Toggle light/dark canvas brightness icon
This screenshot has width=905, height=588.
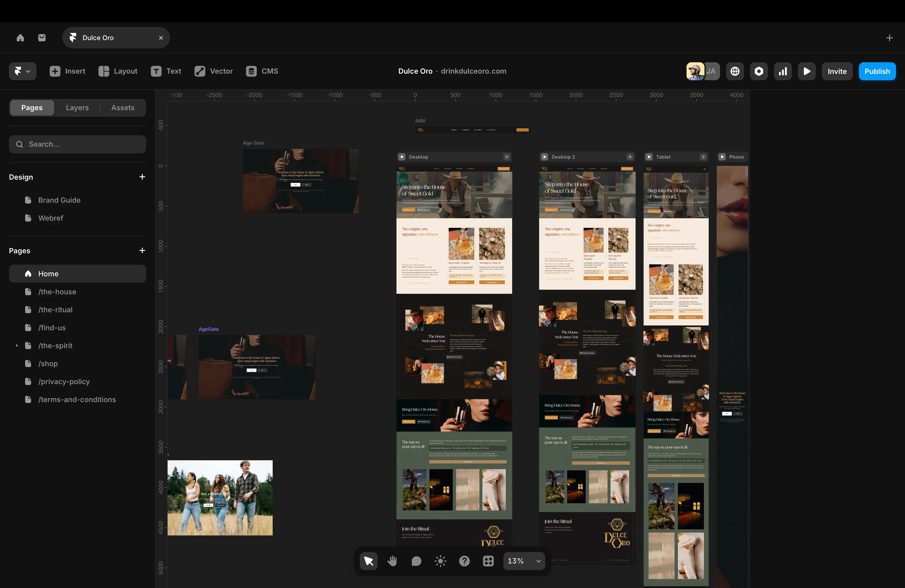coord(440,561)
